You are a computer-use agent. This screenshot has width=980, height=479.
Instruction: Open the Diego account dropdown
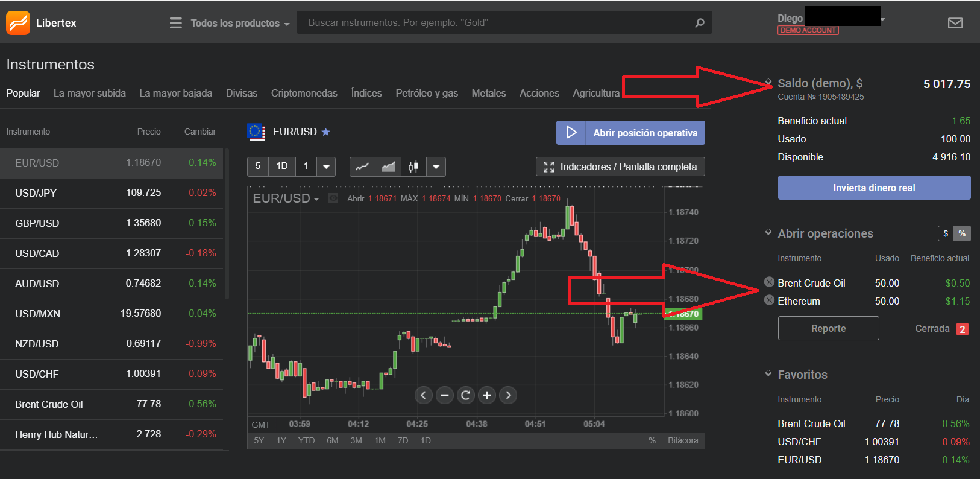[883, 19]
